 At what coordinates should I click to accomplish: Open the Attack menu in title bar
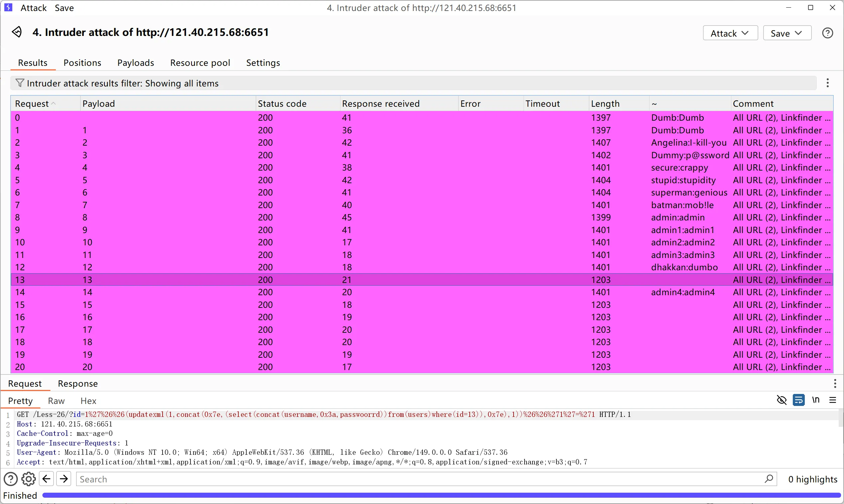[x=33, y=8]
